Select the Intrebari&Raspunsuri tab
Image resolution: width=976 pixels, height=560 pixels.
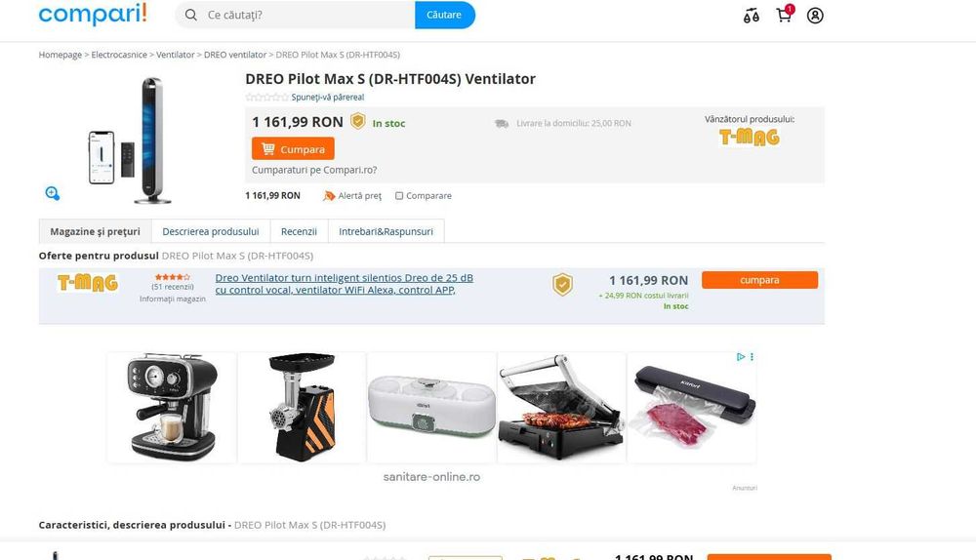click(386, 231)
